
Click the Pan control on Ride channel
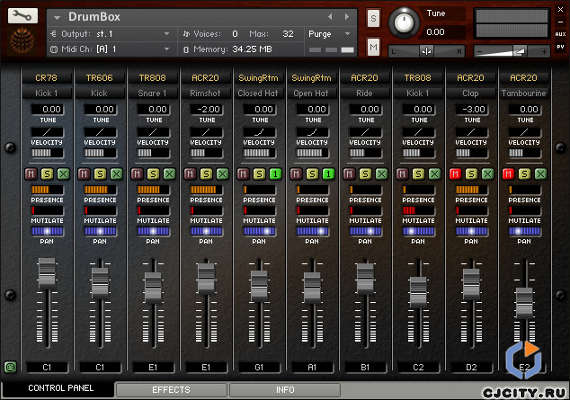click(365, 231)
